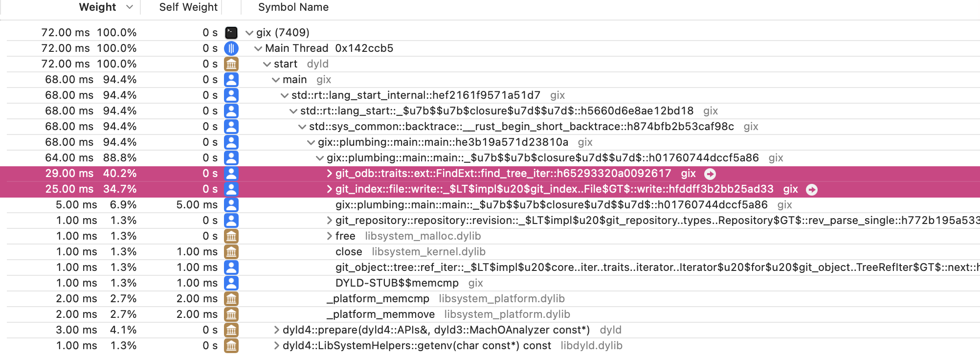The height and width of the screenshot is (357, 980).
Task: Collapse the lang_start closure h5660d6e8ae12bd18 node
Action: (293, 111)
